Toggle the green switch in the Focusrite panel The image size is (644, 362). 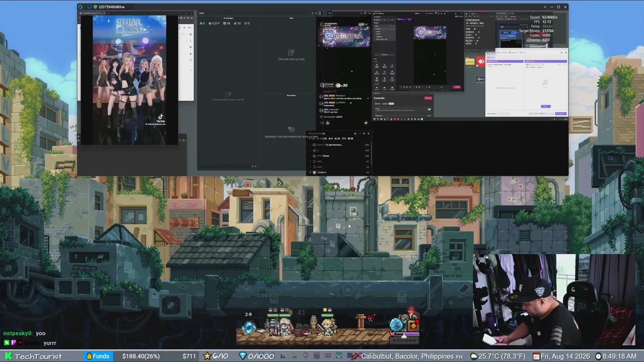(429, 109)
